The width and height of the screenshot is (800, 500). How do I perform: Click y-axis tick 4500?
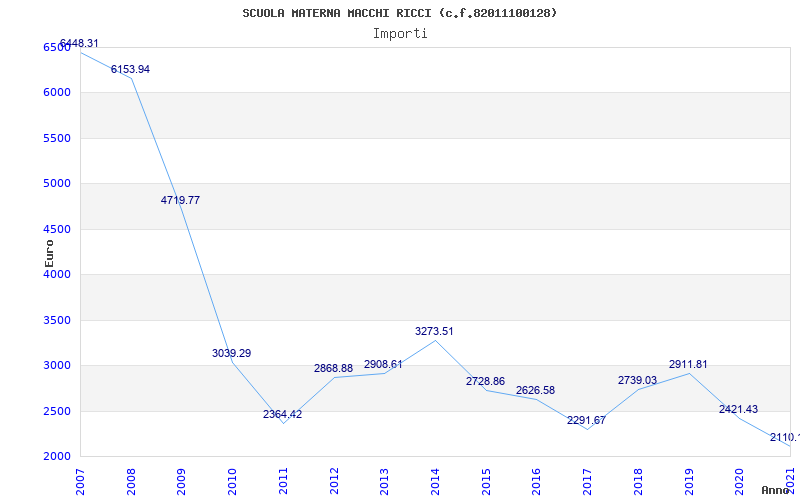coord(57,230)
